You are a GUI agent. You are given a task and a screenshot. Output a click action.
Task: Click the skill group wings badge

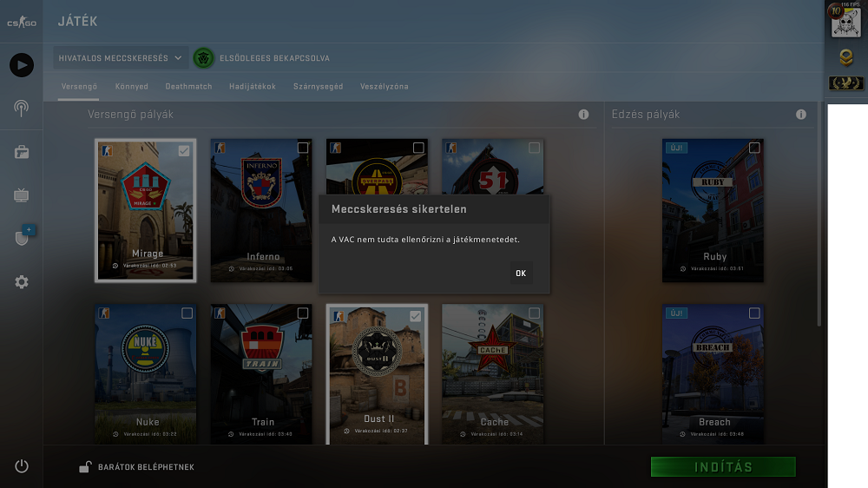coord(845,83)
